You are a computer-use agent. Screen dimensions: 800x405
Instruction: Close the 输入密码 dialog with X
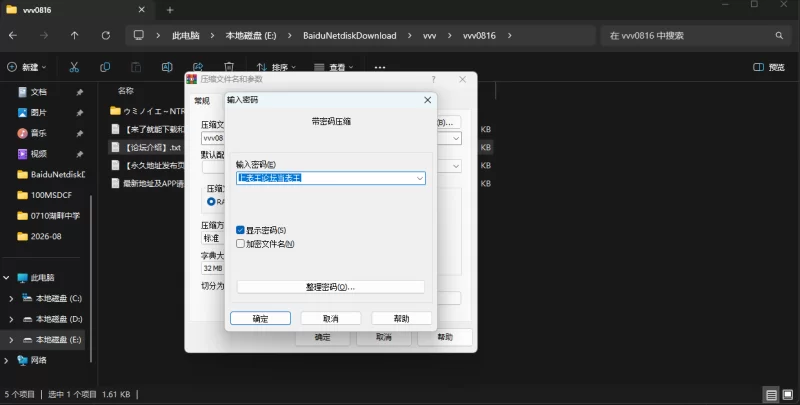pyautogui.click(x=428, y=100)
